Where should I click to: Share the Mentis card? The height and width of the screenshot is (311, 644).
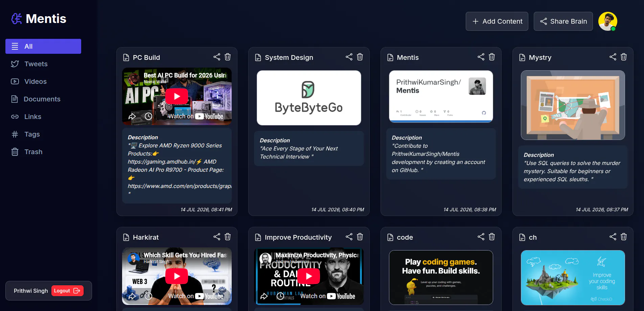pos(481,57)
